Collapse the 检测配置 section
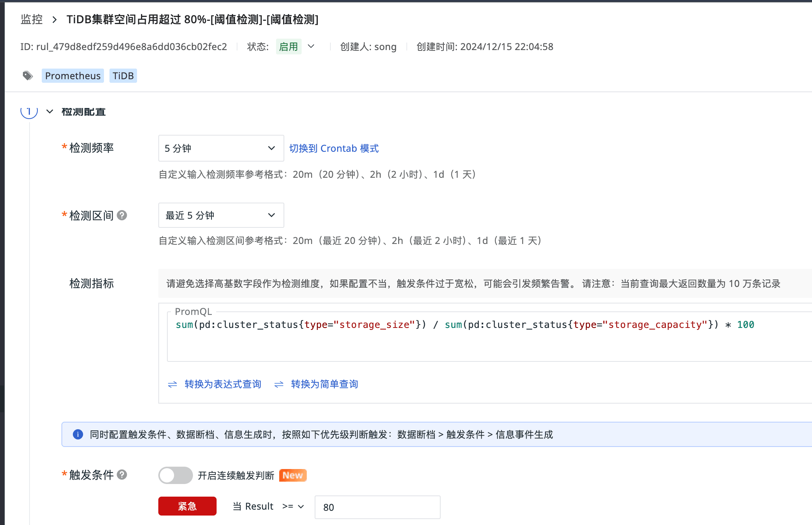 [50, 112]
